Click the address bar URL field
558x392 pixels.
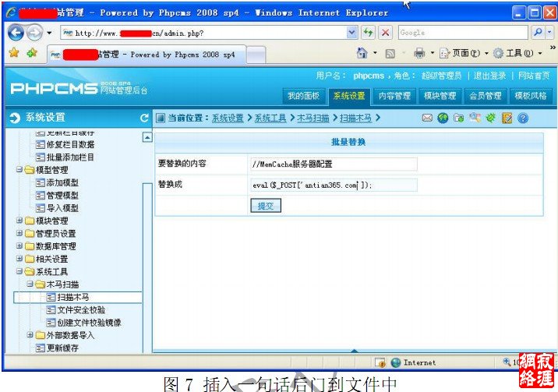point(204,33)
